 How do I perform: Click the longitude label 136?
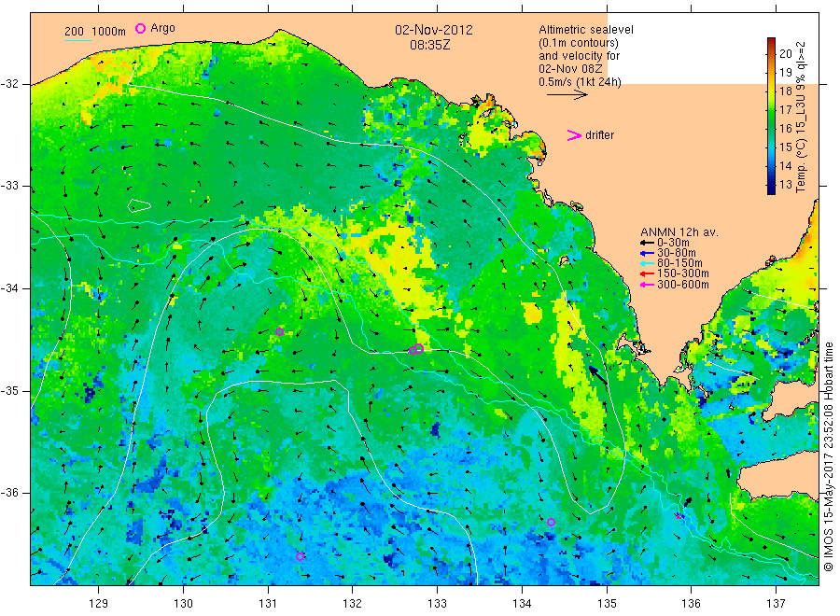coord(691,604)
